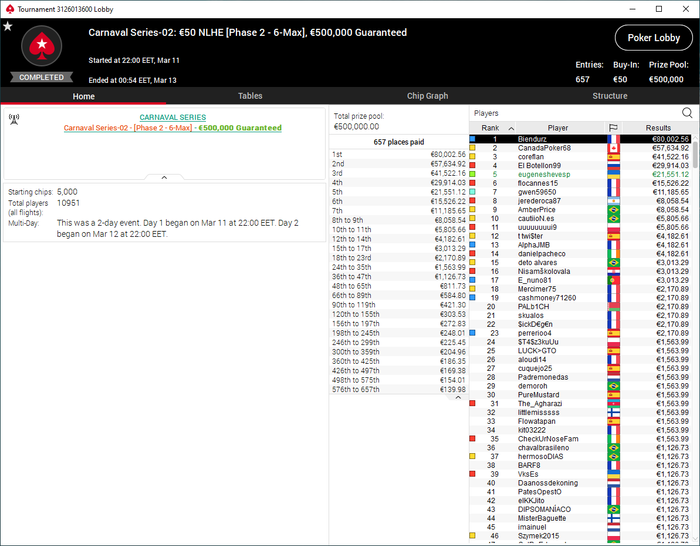This screenshot has width=700, height=546.
Task: Open the Structure tab
Action: pos(610,96)
